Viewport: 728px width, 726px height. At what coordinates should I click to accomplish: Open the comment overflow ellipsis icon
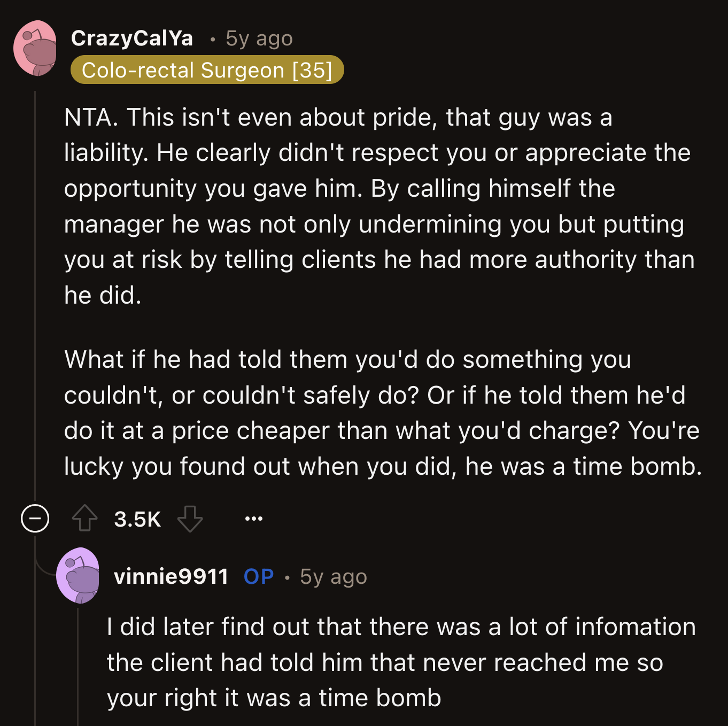[x=254, y=518]
